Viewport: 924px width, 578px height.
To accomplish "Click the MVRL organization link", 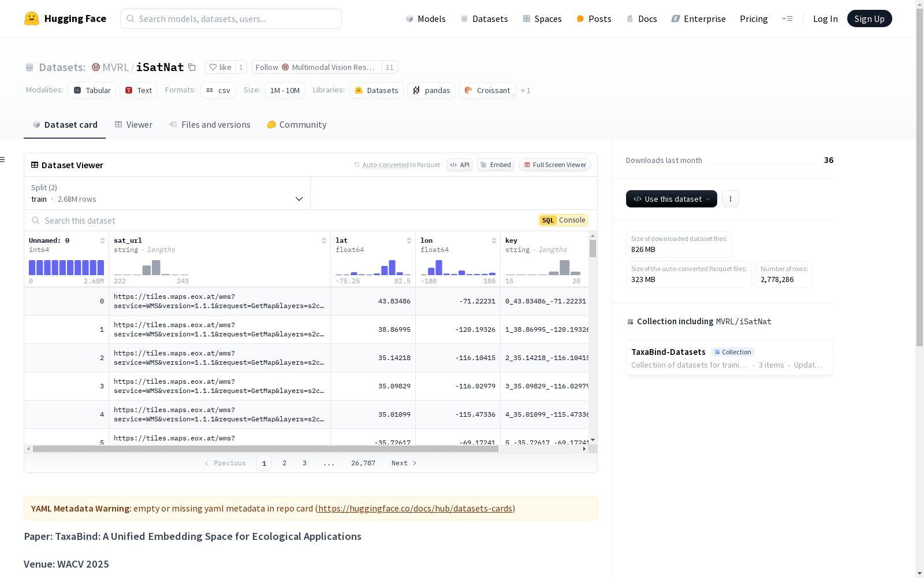I will point(115,68).
